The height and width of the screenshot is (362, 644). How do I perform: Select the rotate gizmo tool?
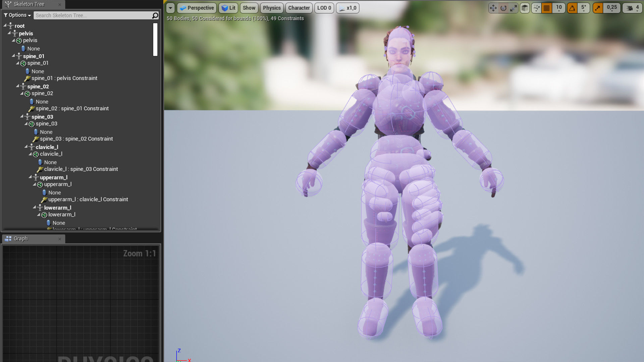503,8
